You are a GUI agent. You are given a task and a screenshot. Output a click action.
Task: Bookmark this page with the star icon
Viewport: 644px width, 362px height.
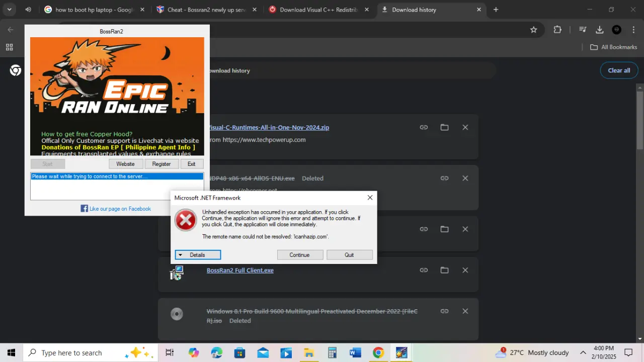tap(534, 30)
